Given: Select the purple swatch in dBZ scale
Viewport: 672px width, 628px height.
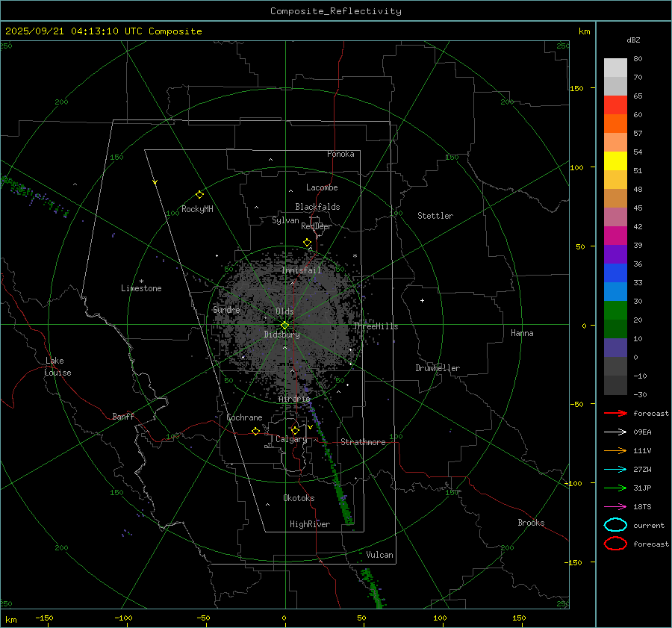Looking at the screenshot, I should coord(615,254).
